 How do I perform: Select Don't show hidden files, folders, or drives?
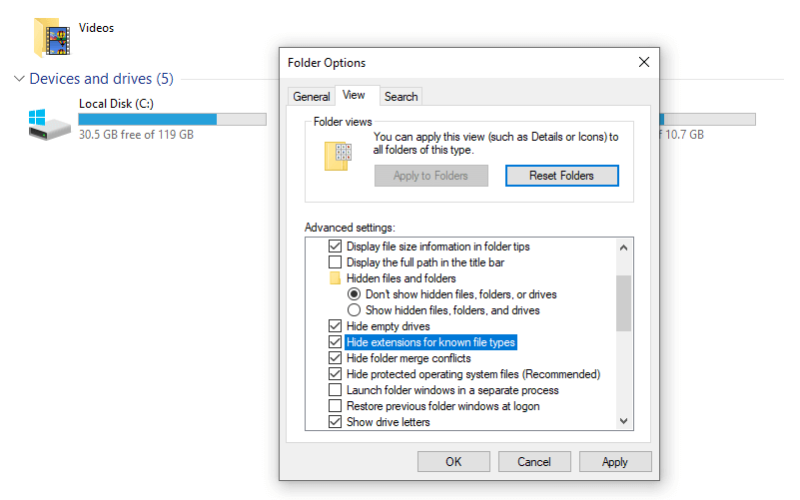tap(354, 294)
